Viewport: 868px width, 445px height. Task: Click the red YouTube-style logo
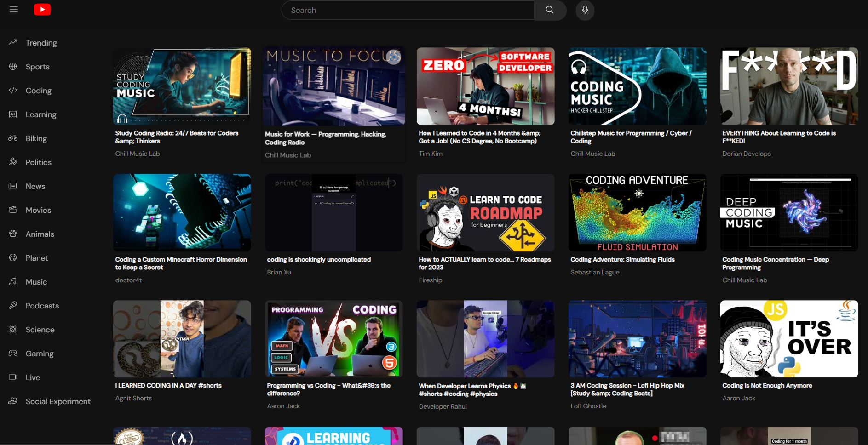coord(42,9)
